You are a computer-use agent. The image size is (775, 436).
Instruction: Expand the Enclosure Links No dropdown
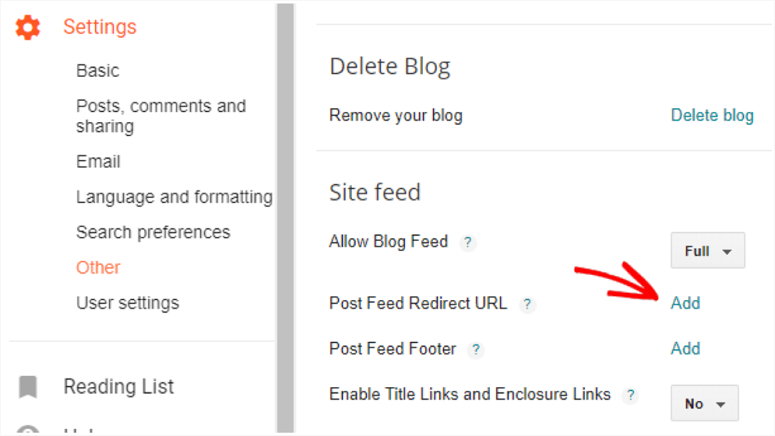pos(704,403)
